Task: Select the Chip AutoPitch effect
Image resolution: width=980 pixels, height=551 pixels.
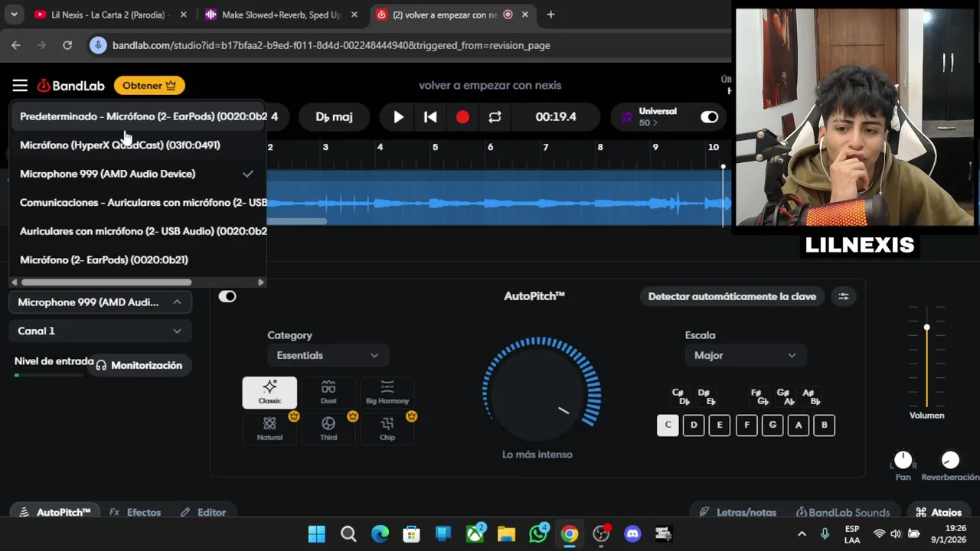Action: tap(387, 429)
